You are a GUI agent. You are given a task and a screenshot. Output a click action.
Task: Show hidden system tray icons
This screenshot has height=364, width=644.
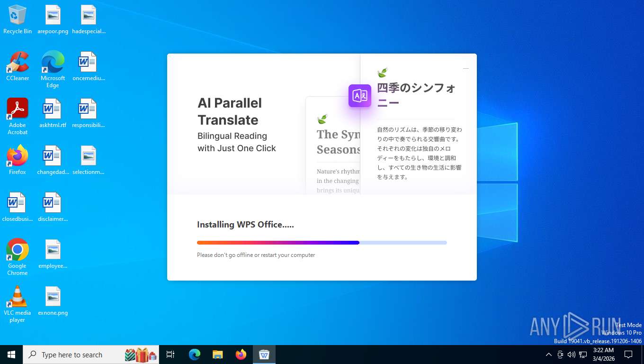[x=549, y=355]
